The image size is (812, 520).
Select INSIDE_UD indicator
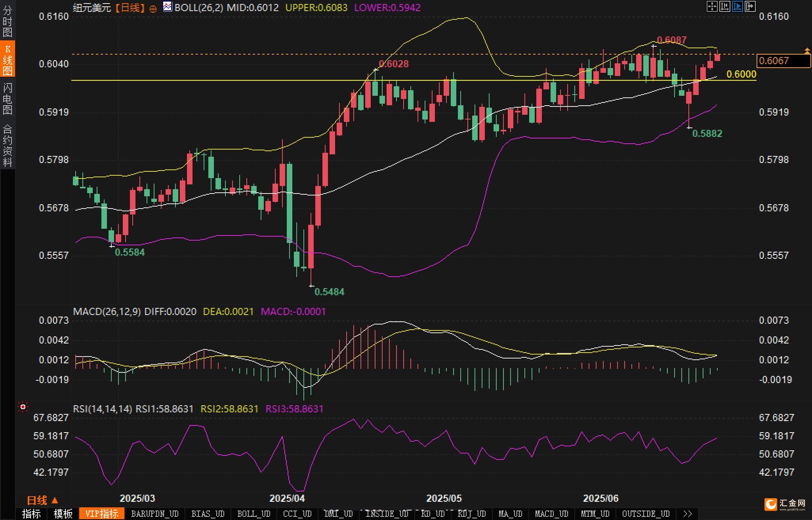click(x=387, y=514)
